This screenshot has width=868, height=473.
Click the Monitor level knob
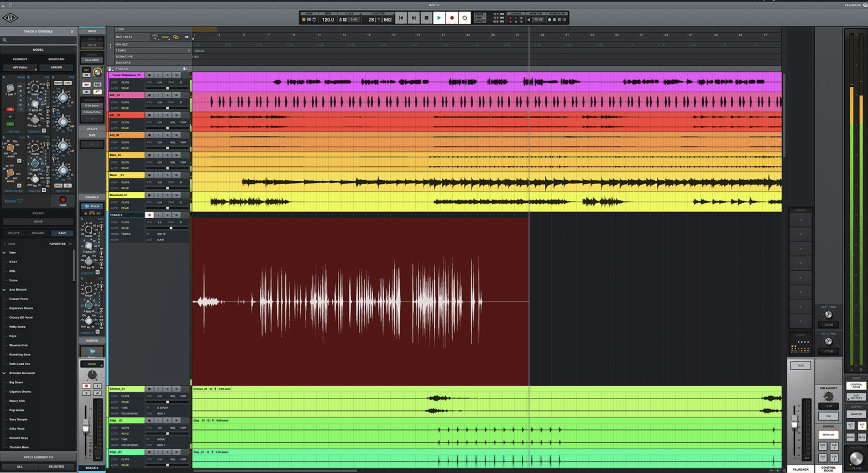point(856,458)
